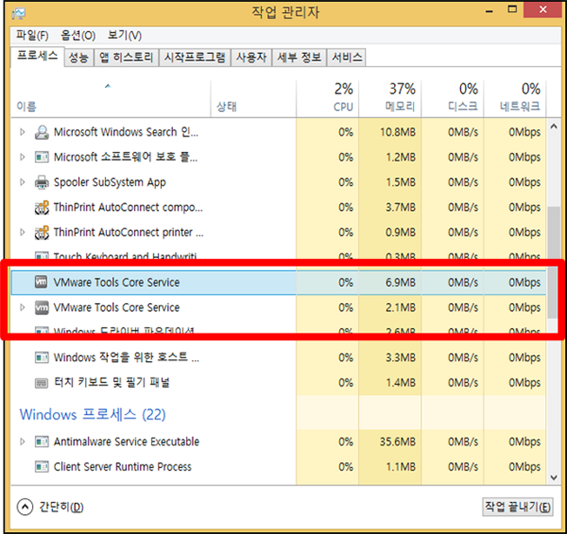This screenshot has height=534, width=567.
Task: Click the 10.8MB memory value
Action: pyautogui.click(x=397, y=132)
